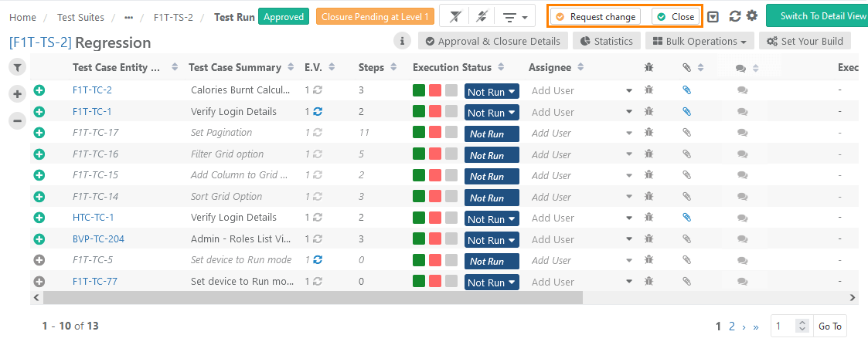
Task: Go to page 2 in pagination
Action: pos(731,326)
